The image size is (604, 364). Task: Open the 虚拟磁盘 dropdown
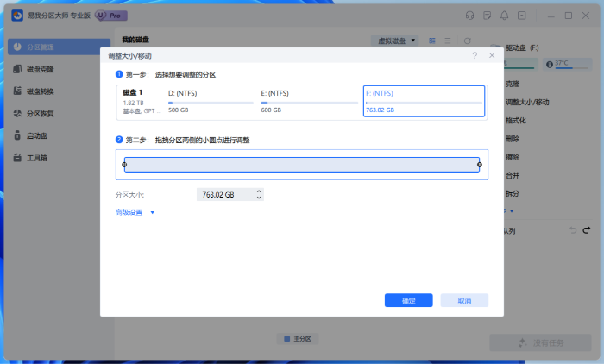click(x=396, y=41)
